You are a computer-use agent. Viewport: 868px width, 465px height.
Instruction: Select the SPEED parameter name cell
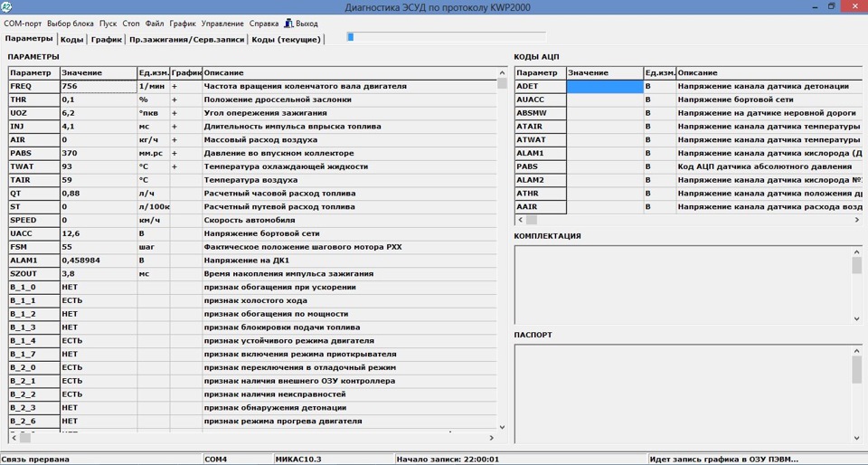(33, 221)
